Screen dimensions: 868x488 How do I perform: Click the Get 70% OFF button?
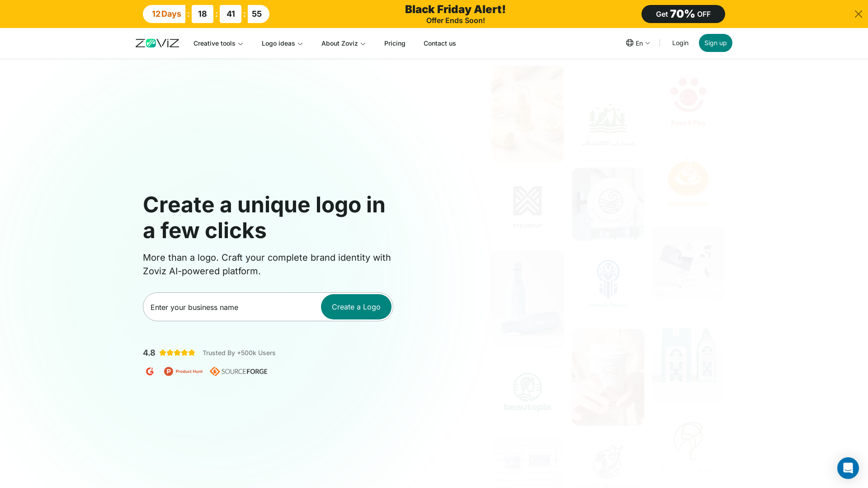[x=683, y=14]
